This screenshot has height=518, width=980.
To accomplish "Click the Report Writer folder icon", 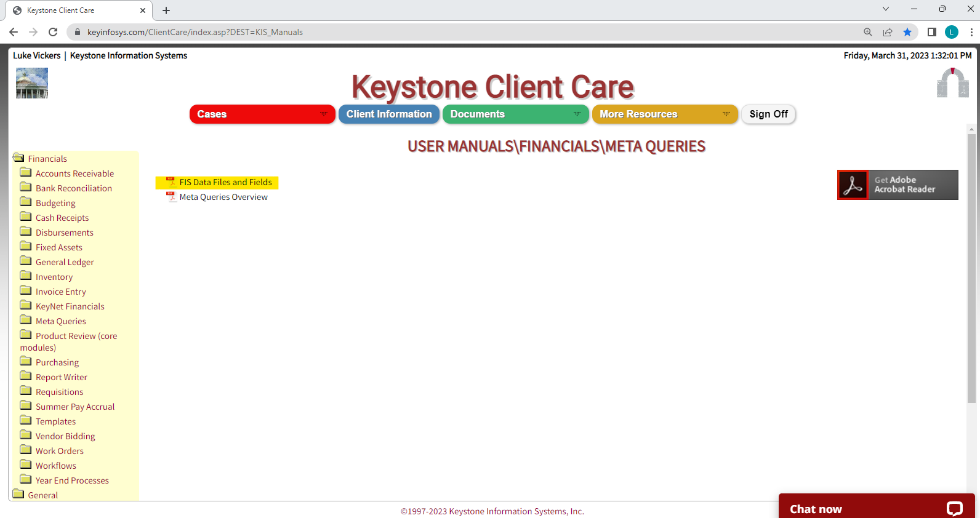I will click(26, 377).
